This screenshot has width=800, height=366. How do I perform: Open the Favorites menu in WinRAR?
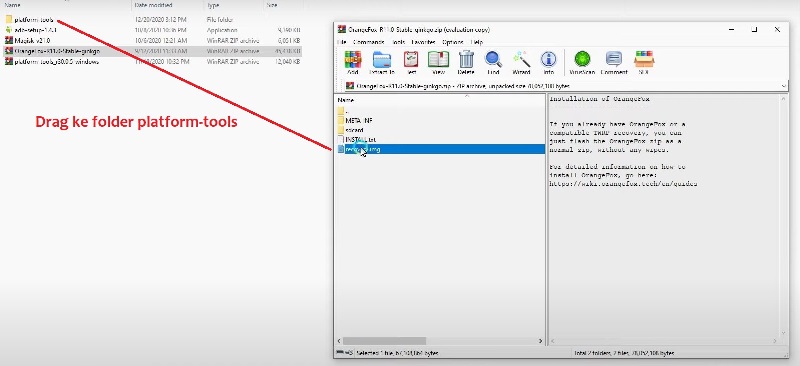pyautogui.click(x=423, y=42)
